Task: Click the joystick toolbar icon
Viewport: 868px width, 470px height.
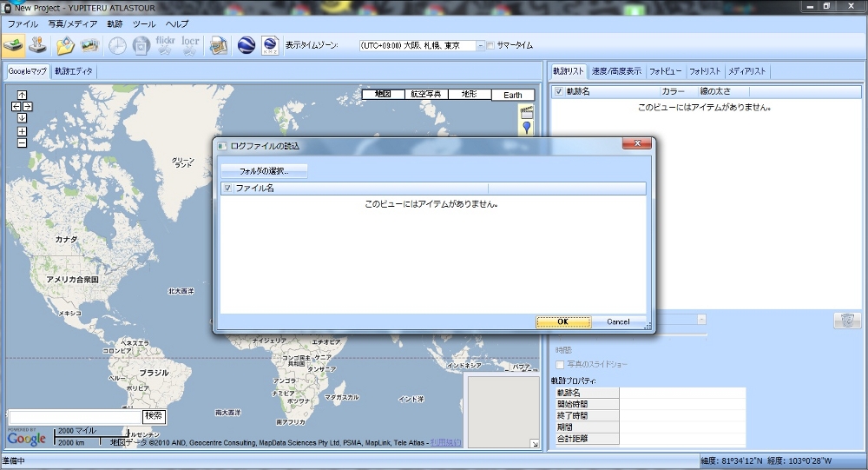Action: (x=37, y=45)
